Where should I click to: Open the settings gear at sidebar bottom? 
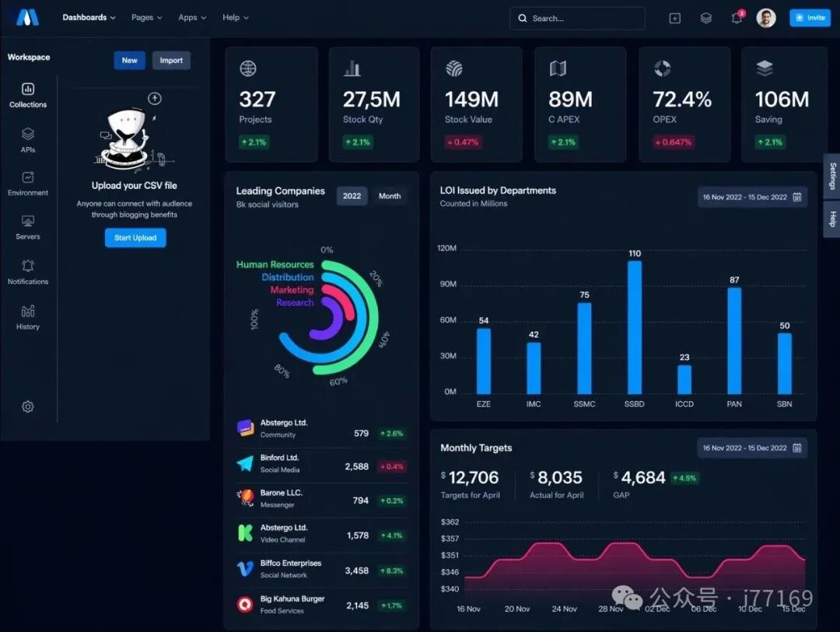(28, 407)
